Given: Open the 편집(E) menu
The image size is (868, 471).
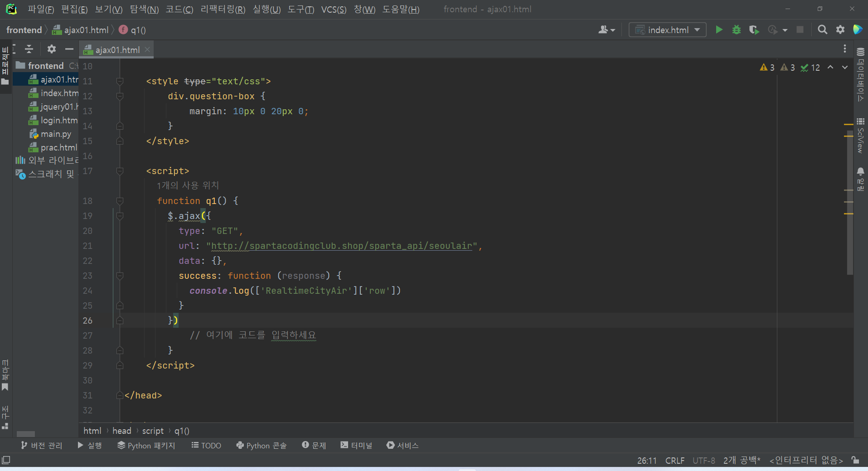Looking at the screenshot, I should tap(74, 10).
